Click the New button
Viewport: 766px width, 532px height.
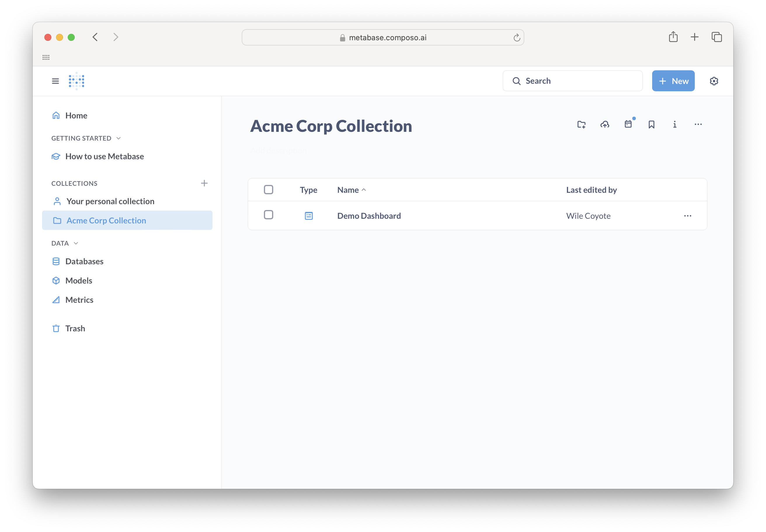(x=673, y=81)
